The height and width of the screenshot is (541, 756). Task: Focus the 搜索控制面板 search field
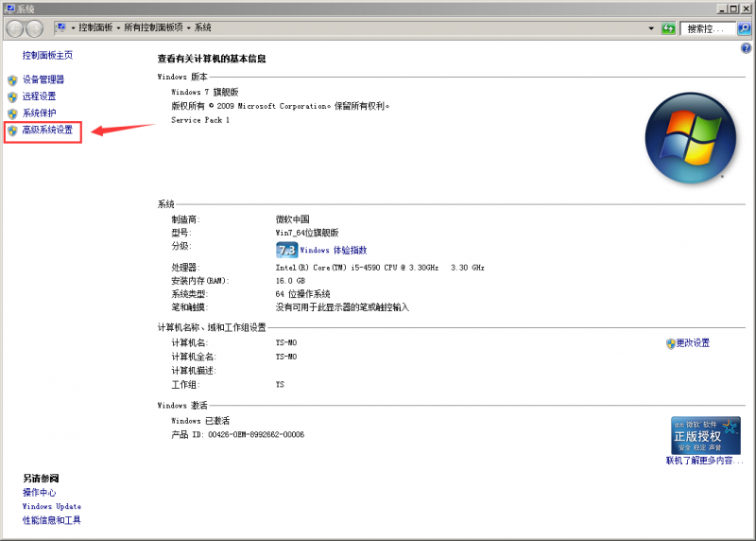click(x=708, y=28)
